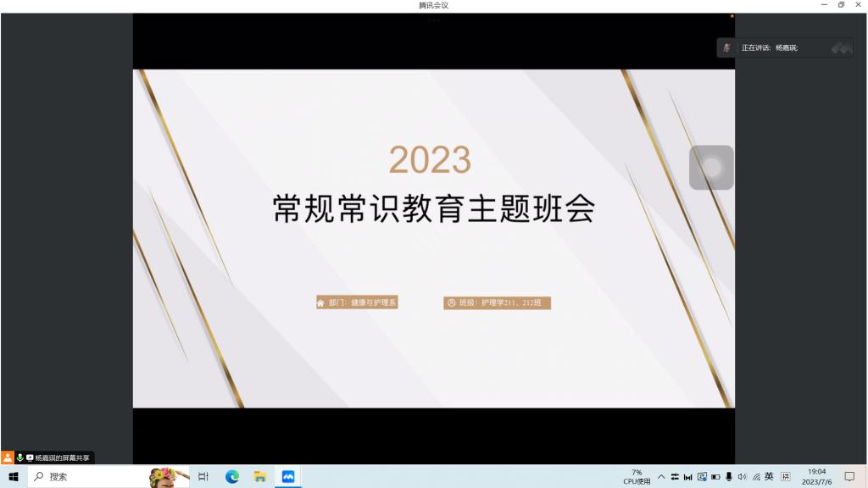Click the system tray microphone icon
This screenshot has width=868, height=488.
click(x=729, y=477)
